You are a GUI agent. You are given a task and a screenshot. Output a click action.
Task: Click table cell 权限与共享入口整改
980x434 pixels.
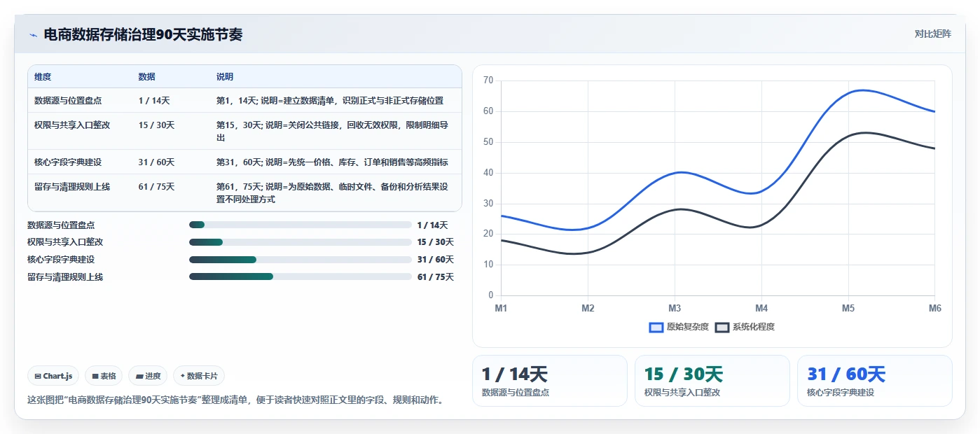72,125
